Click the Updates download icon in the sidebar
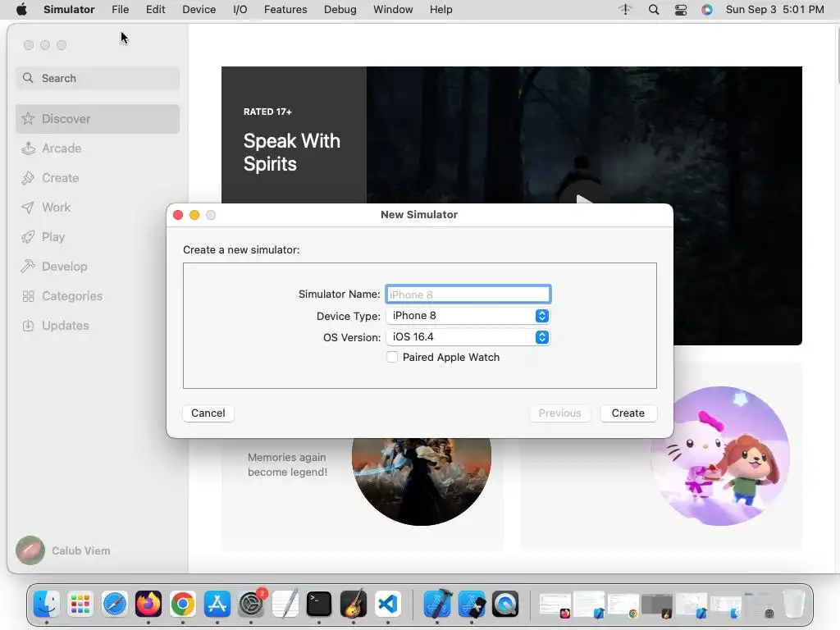Viewport: 840px width, 630px height. pyautogui.click(x=29, y=325)
